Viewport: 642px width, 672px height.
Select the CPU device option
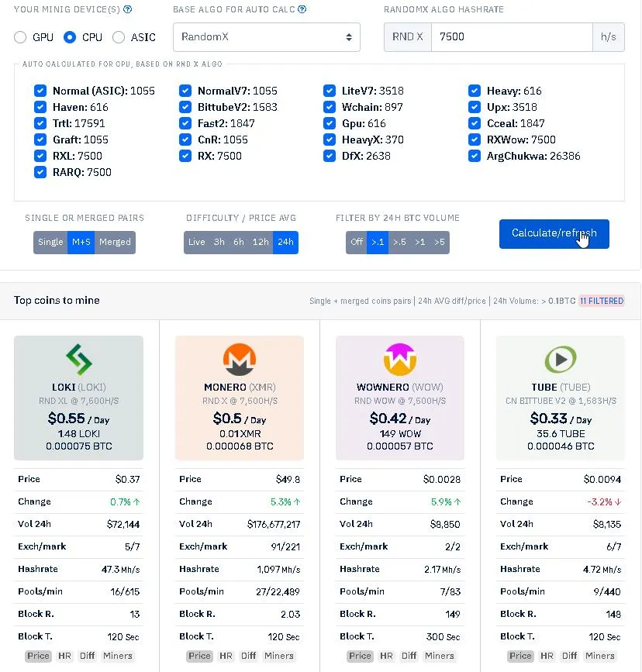tap(70, 37)
